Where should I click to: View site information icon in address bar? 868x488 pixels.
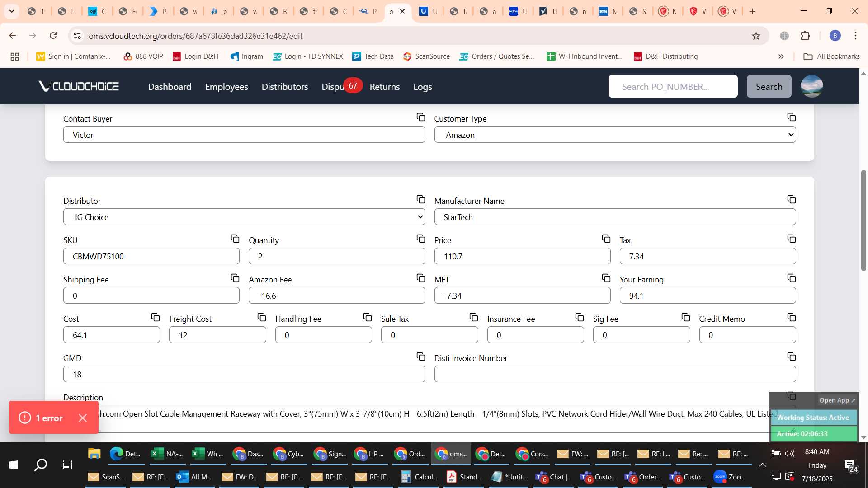point(77,36)
